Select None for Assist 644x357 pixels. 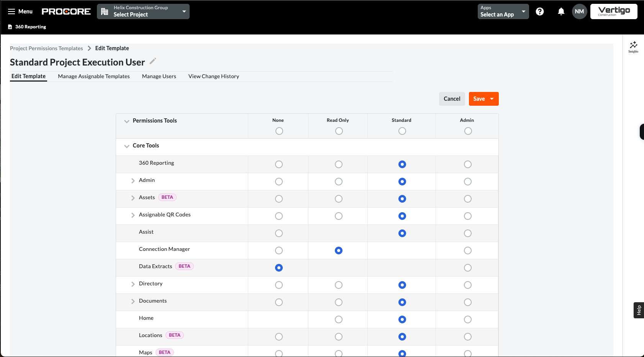pos(279,233)
